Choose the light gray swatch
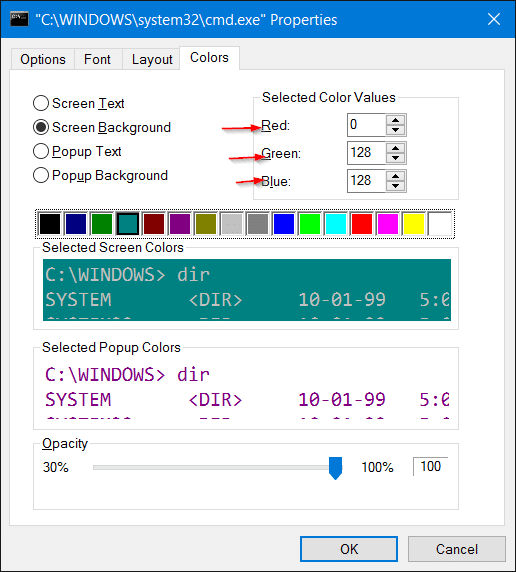 pos(232,224)
